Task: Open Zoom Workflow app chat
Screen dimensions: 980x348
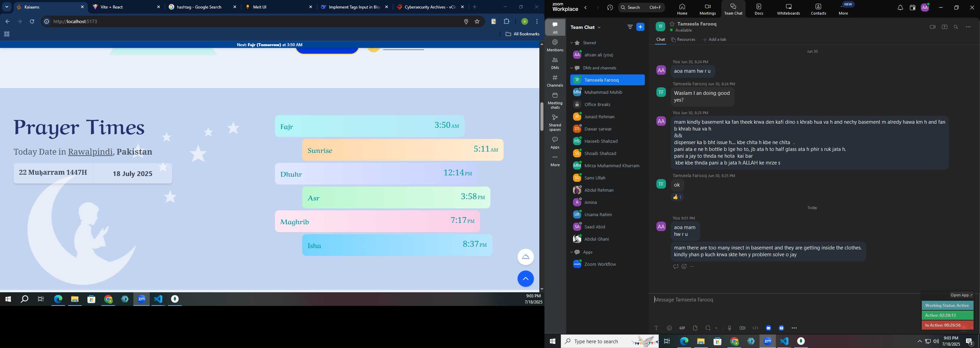Action: pos(607,264)
